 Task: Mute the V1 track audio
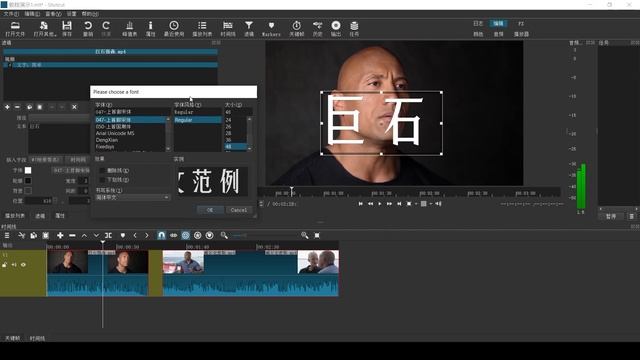14,265
